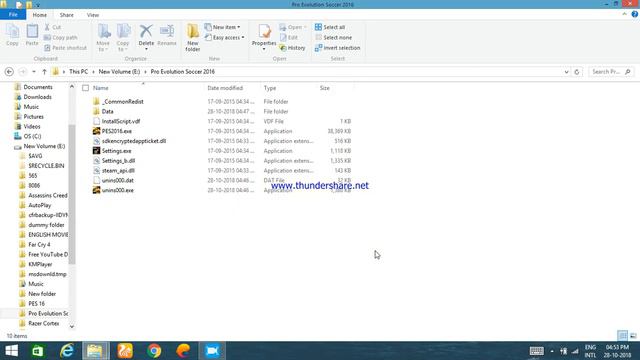Expand the address bar history dropdown
640x360 pixels.
[x=567, y=72]
